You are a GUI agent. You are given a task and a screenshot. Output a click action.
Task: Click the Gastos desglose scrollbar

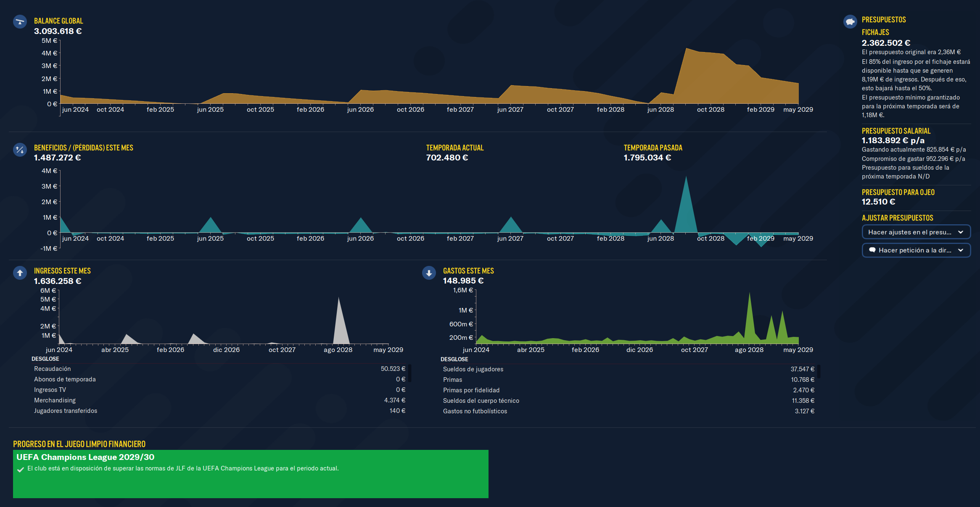tap(819, 371)
